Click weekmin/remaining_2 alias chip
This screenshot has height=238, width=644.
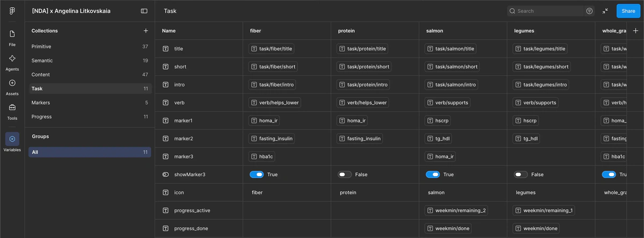456,211
